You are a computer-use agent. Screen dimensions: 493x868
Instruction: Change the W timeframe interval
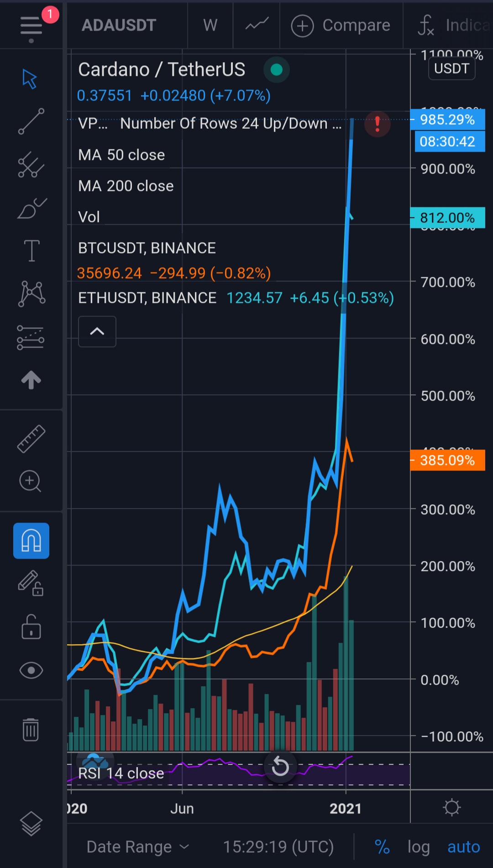(x=210, y=26)
